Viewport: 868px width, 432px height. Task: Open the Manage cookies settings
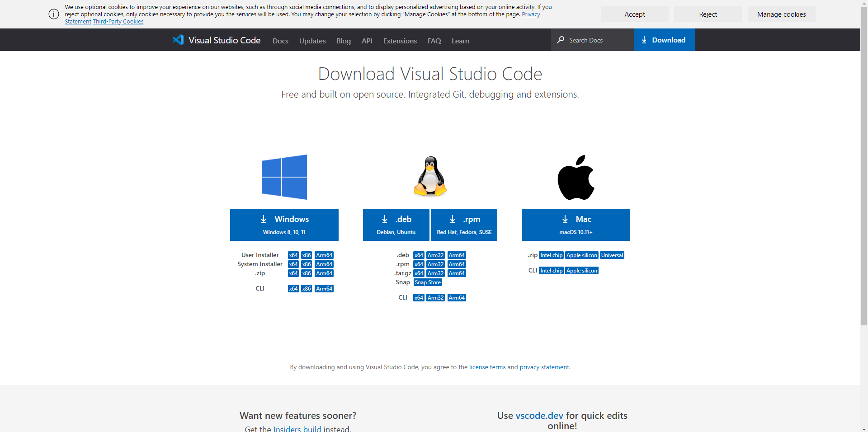(x=781, y=14)
